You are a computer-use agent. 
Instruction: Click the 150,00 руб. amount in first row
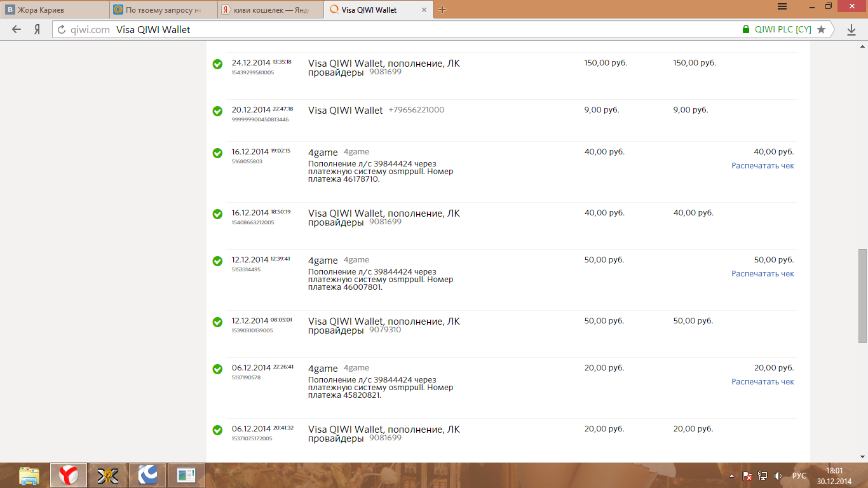pyautogui.click(x=606, y=63)
